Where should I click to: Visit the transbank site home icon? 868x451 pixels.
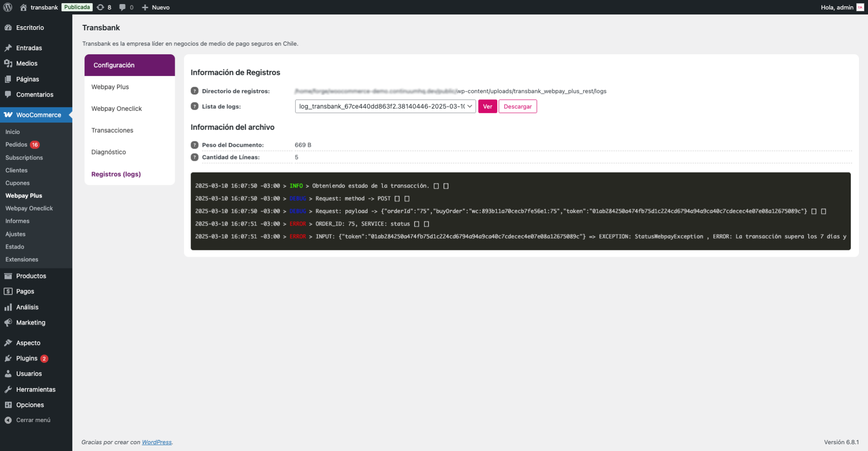click(x=24, y=7)
